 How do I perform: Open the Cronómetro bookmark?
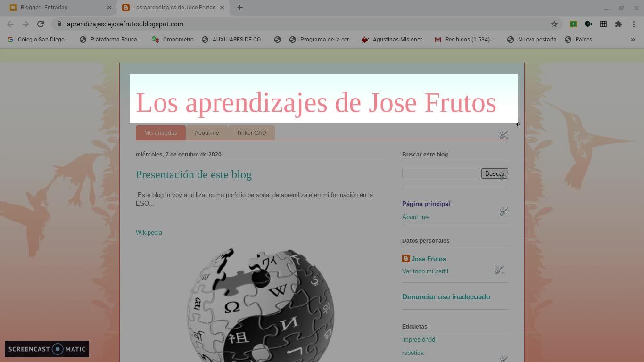pyautogui.click(x=173, y=40)
